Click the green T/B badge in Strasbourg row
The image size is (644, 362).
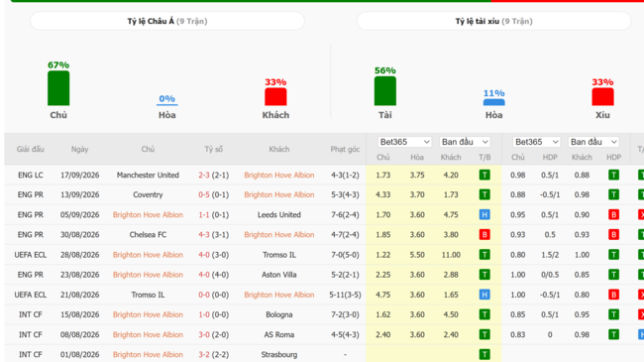484,354
